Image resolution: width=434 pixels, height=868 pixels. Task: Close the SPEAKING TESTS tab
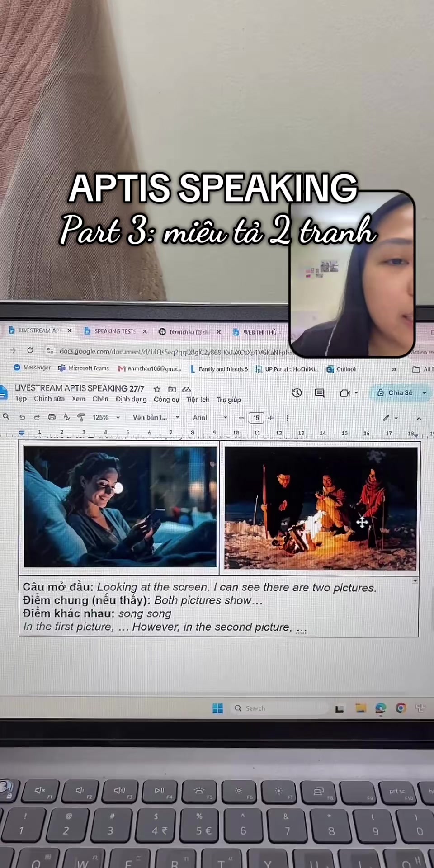[145, 331]
